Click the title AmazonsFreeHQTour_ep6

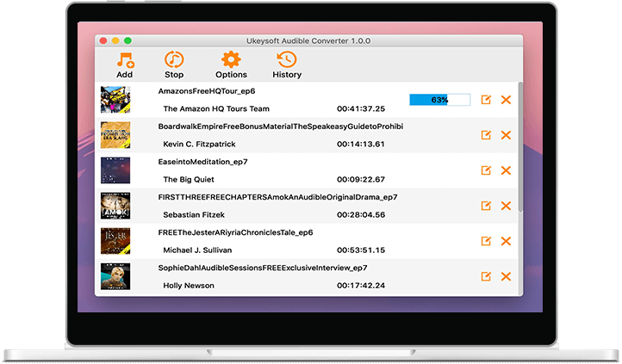tap(207, 91)
